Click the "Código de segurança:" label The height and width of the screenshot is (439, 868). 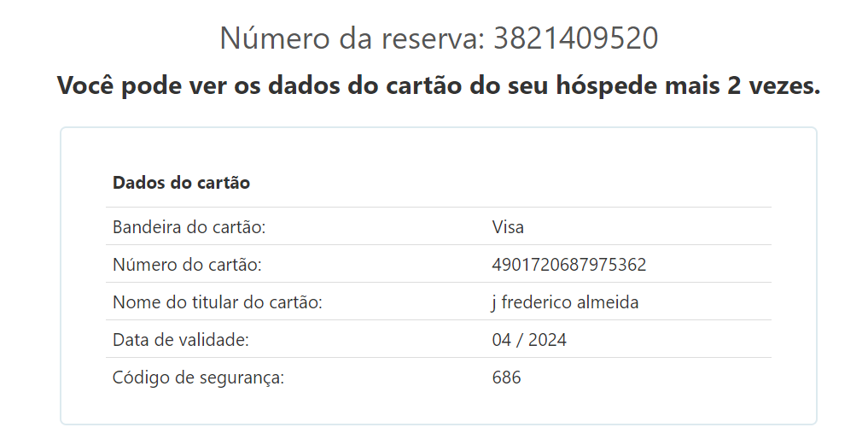(198, 378)
